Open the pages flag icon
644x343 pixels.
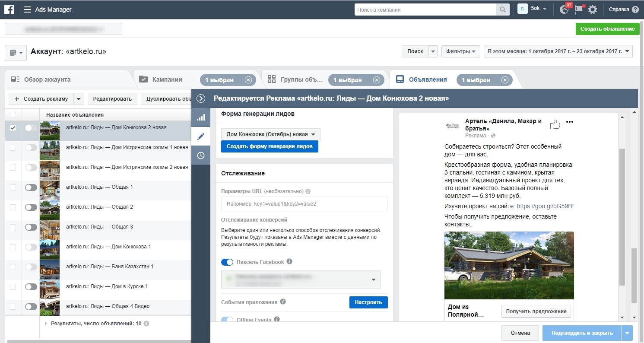click(x=579, y=10)
